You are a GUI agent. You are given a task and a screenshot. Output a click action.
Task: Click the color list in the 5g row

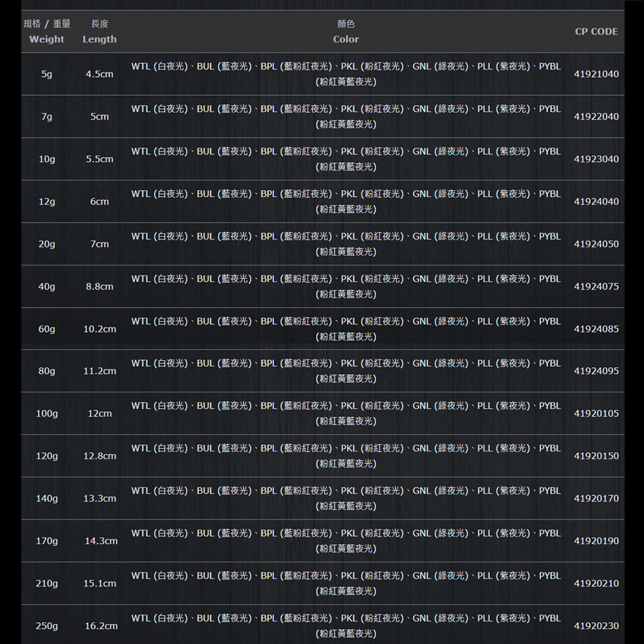[346, 74]
